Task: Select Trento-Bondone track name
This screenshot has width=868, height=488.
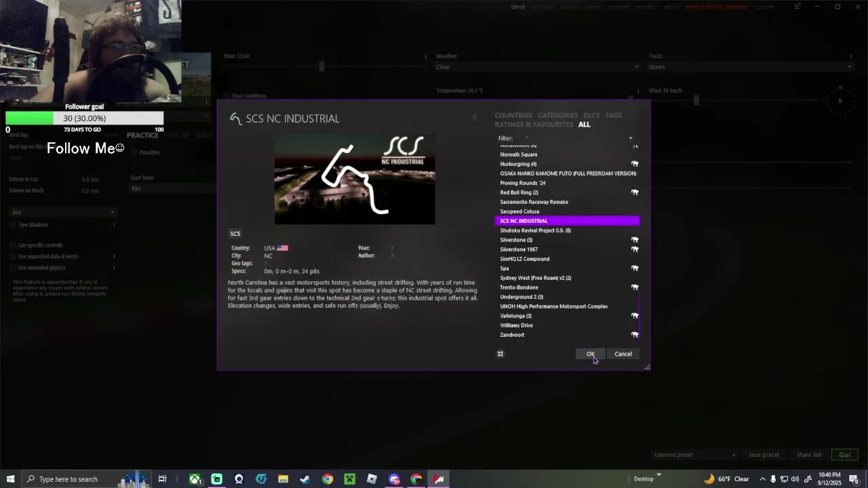Action: click(519, 287)
